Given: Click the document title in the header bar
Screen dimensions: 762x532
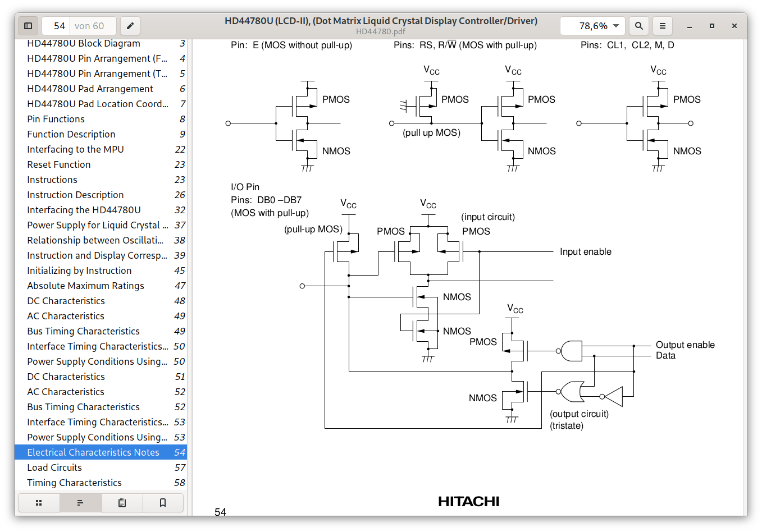Looking at the screenshot, I should click(381, 21).
